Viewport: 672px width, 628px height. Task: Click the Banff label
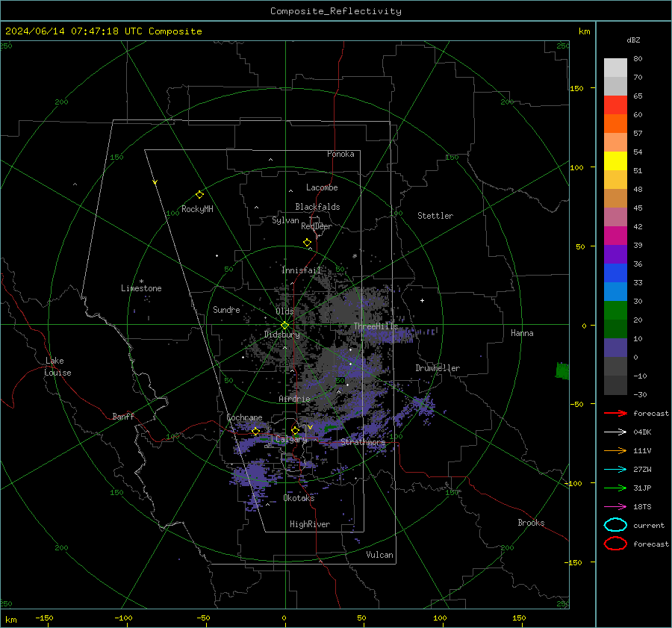coord(123,416)
